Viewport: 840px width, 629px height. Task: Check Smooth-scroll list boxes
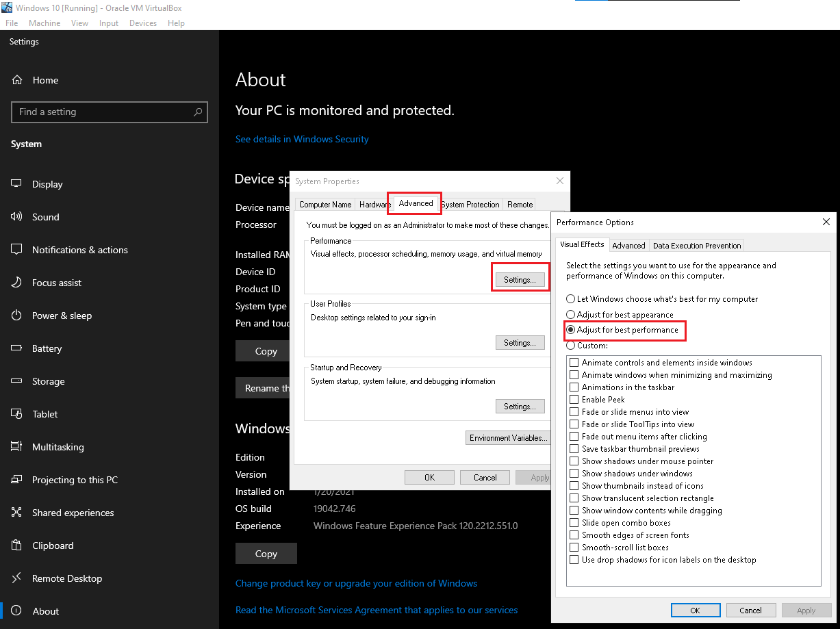coord(574,548)
